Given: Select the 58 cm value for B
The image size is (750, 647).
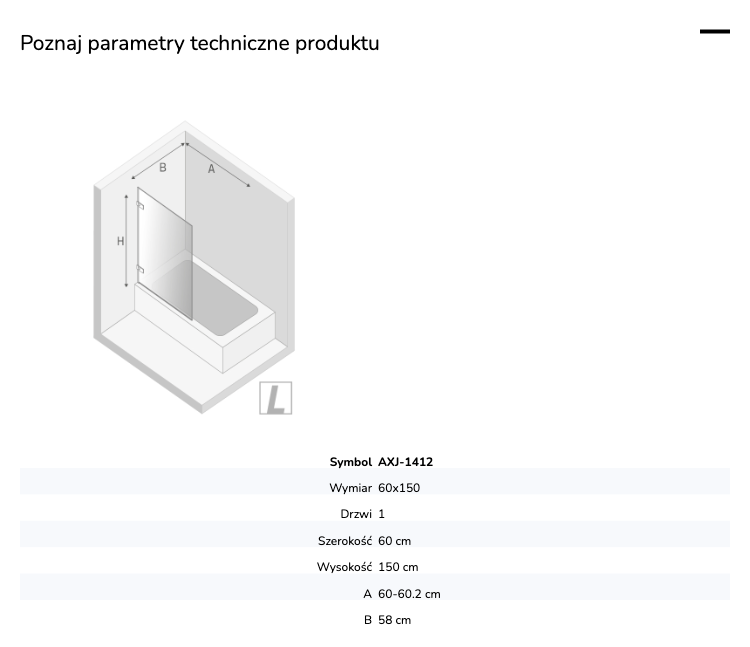Looking at the screenshot, I should point(395,620).
